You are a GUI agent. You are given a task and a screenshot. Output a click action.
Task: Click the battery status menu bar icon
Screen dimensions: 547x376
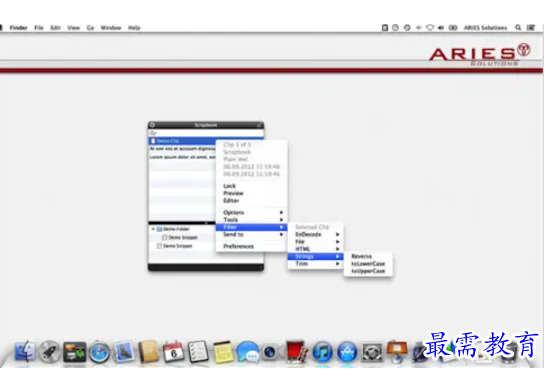pyautogui.click(x=453, y=28)
